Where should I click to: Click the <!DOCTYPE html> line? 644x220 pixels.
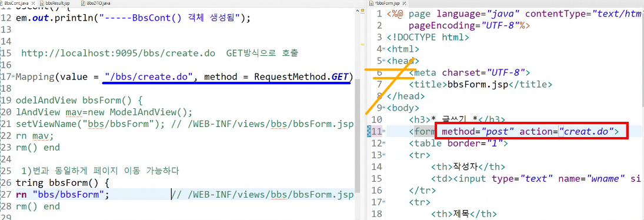pyautogui.click(x=428, y=37)
